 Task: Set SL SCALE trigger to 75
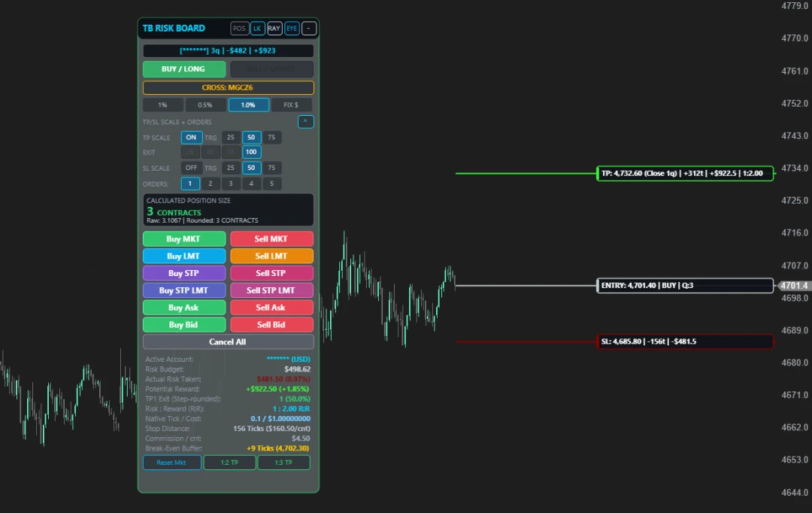point(271,168)
